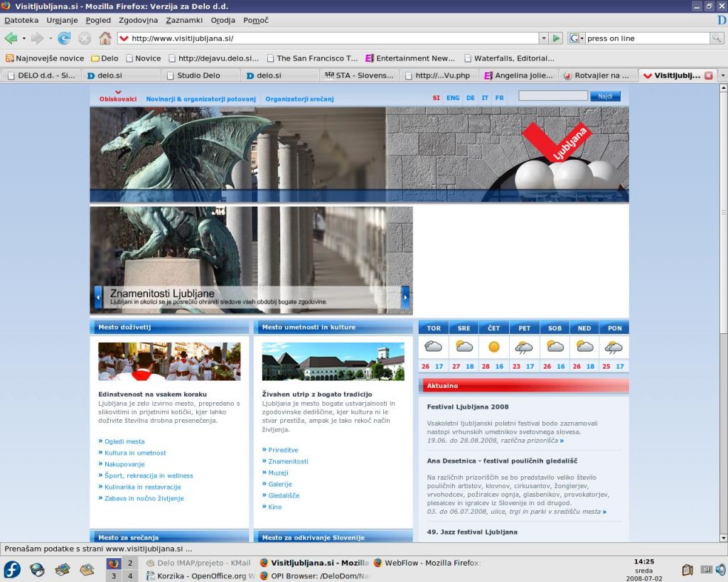Viewport: 728px width, 582px height.
Task: Switch to the STA - Slovens... tab
Action: (x=359, y=75)
